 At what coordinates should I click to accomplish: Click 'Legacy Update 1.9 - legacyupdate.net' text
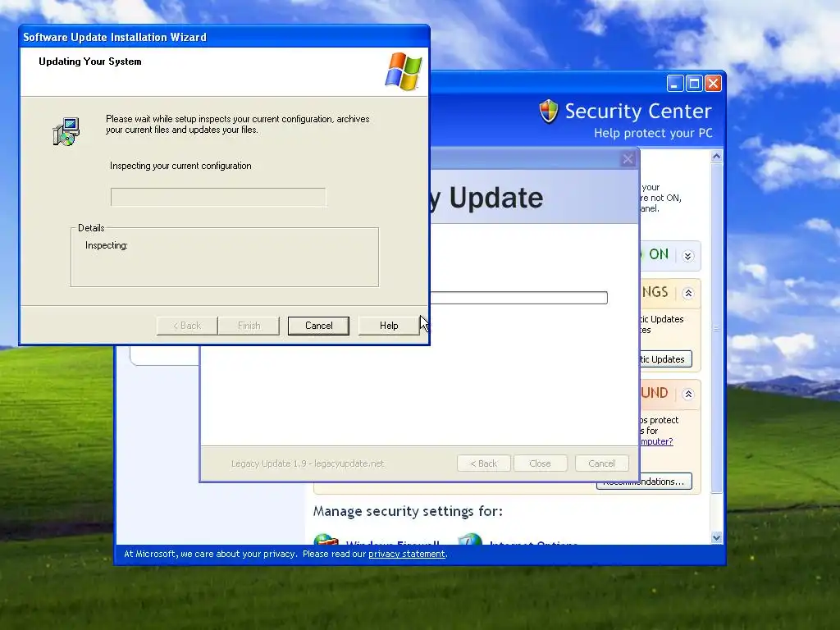click(308, 463)
